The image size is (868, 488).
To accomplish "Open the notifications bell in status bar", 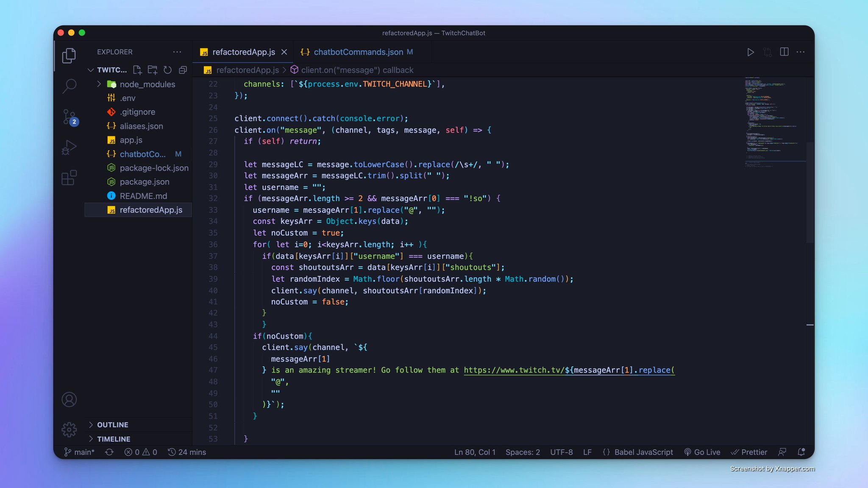I will pyautogui.click(x=801, y=452).
